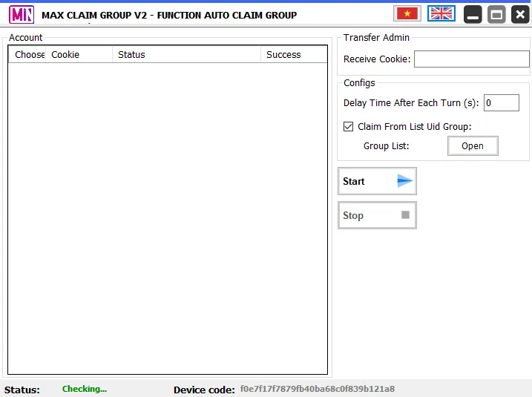Click the device code value

click(x=317, y=389)
